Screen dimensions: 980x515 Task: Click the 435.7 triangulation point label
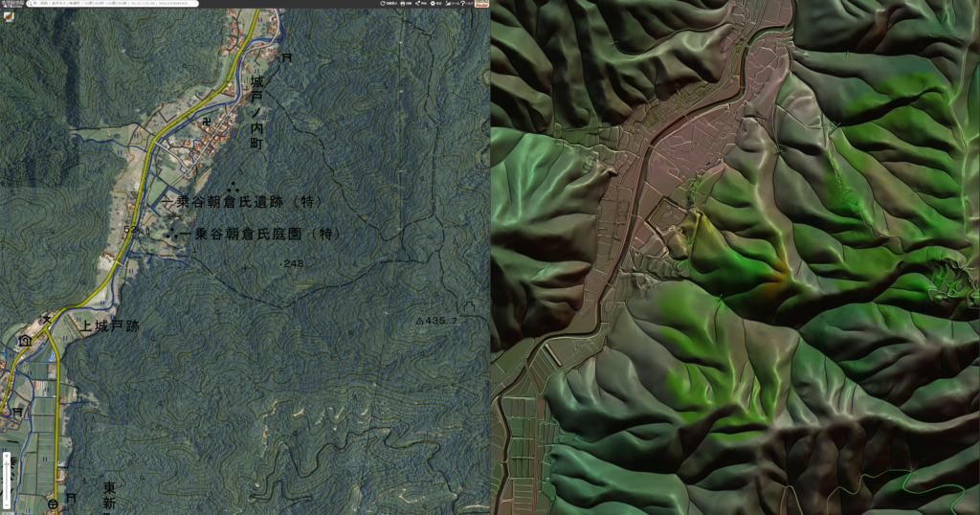pyautogui.click(x=436, y=321)
